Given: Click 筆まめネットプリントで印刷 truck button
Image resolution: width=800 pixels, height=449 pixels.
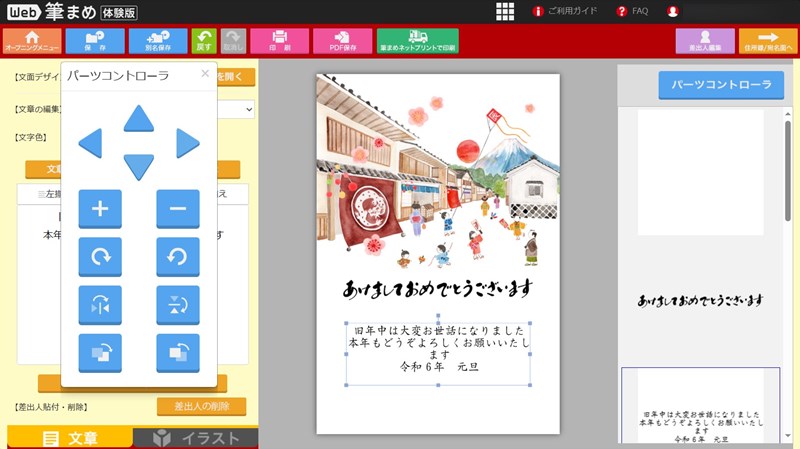Looking at the screenshot, I should click(417, 41).
